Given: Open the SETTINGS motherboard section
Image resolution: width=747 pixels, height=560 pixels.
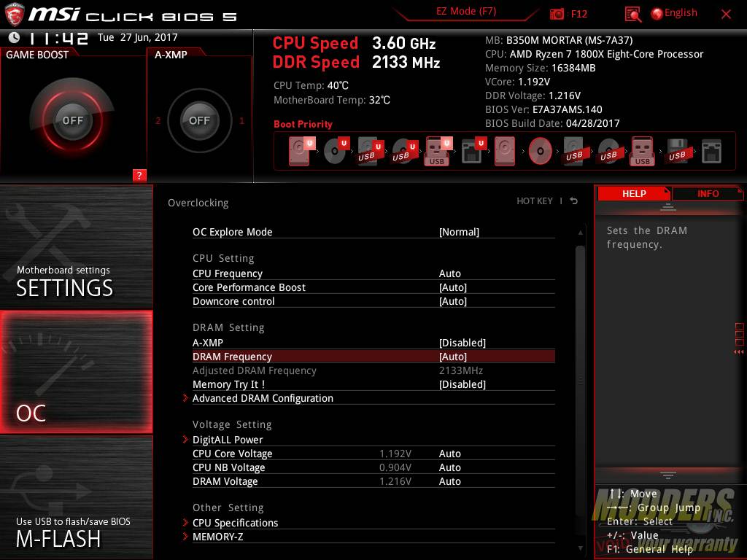Looking at the screenshot, I should [x=76, y=246].
